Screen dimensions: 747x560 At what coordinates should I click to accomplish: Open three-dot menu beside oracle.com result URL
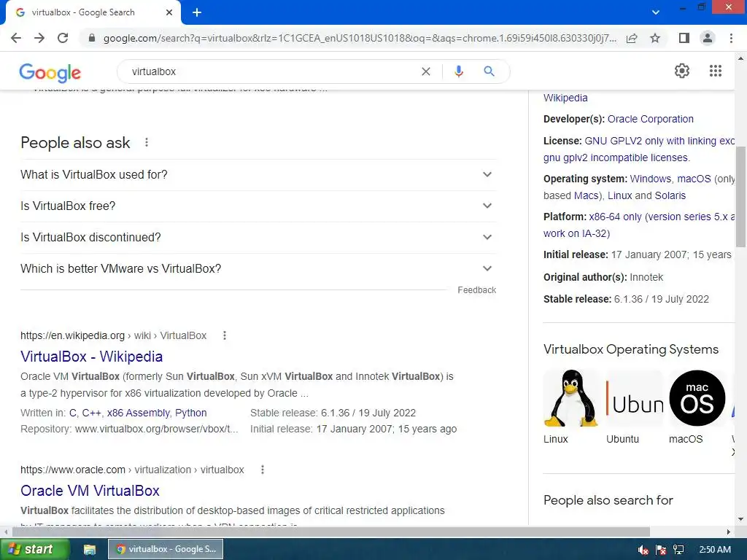(262, 470)
